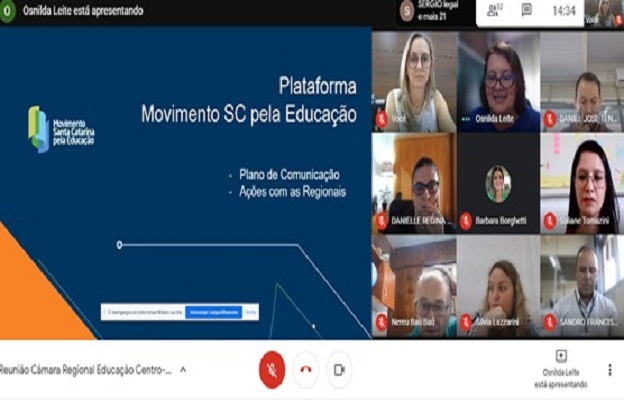Click muted mic icon on Você tile

(x=381, y=119)
